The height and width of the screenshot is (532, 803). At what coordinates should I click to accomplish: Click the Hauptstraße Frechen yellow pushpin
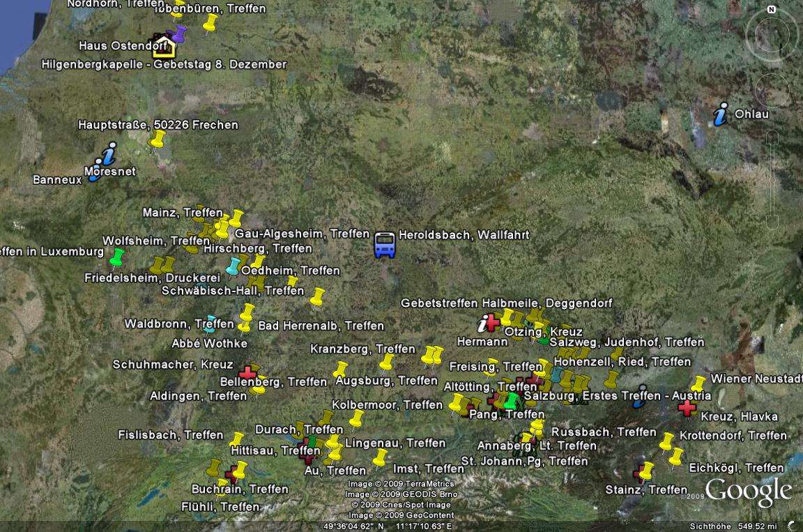click(158, 139)
